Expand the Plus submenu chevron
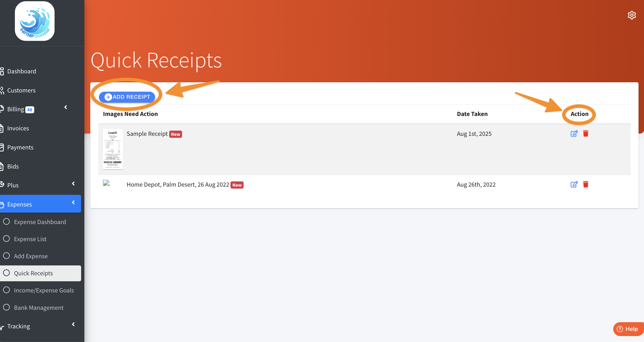Image resolution: width=644 pixels, height=342 pixels. coord(73,184)
